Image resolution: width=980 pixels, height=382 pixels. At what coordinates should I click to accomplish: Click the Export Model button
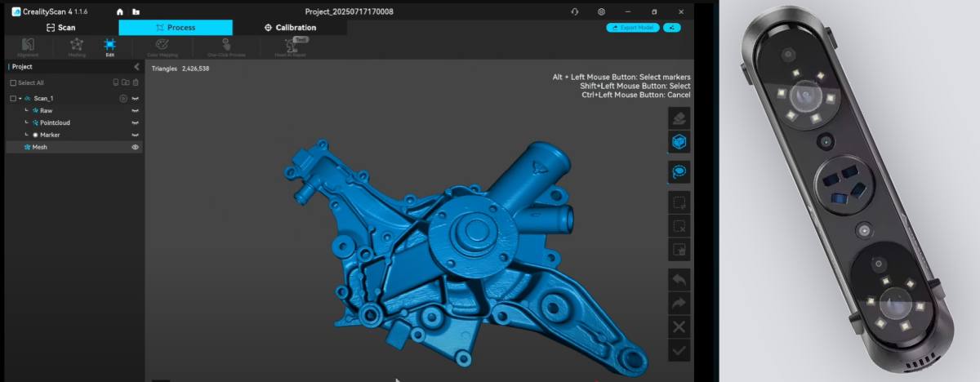[632, 28]
